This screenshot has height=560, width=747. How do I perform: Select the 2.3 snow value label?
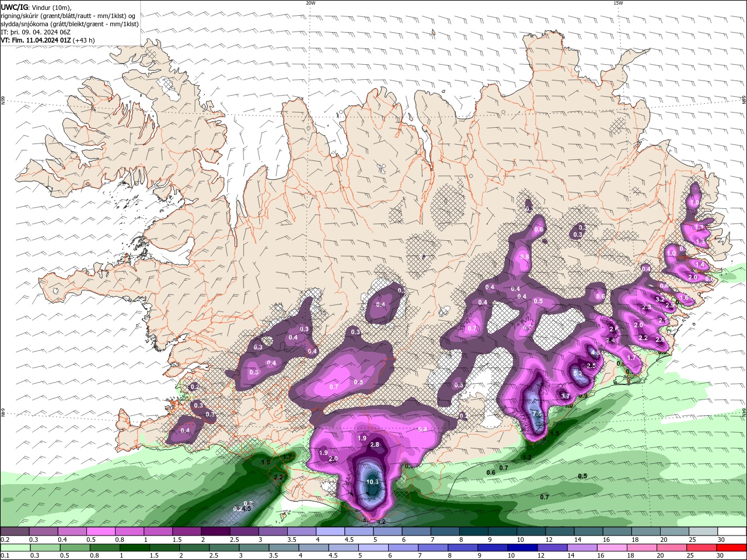(647, 307)
